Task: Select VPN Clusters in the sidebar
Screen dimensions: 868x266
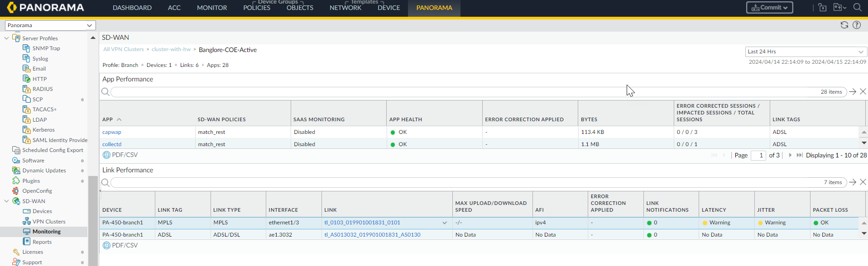Action: [49, 222]
